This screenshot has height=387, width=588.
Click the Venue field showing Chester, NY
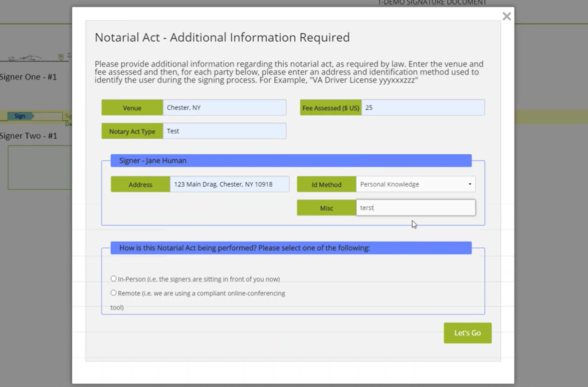point(224,108)
